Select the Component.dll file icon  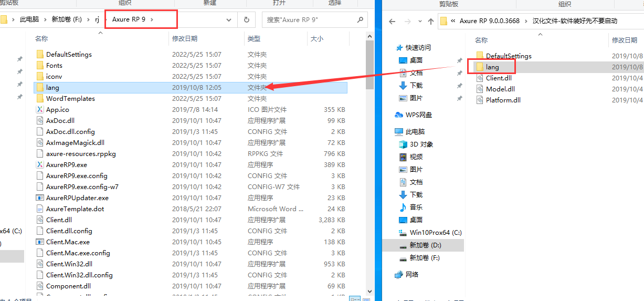[x=40, y=286]
